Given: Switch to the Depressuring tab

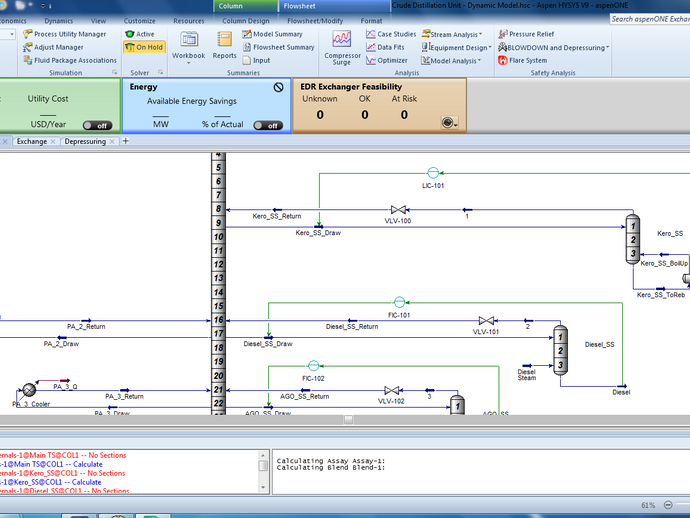Looking at the screenshot, I should 85,141.
